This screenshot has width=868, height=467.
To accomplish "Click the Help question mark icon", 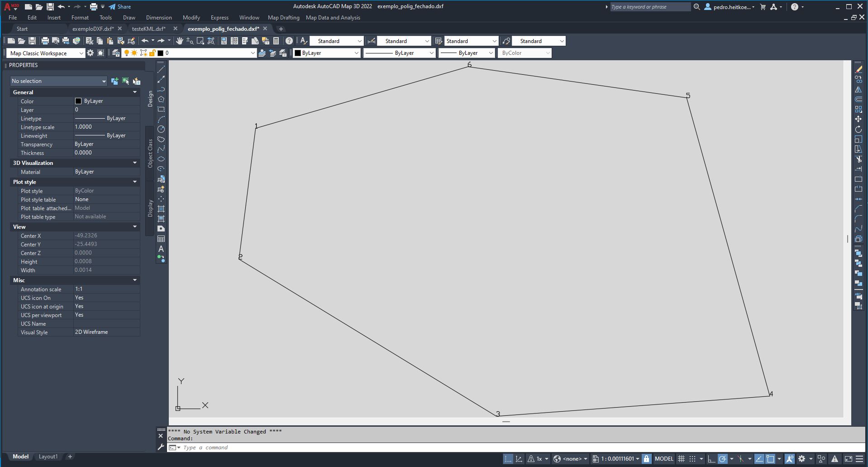I will pyautogui.click(x=289, y=41).
